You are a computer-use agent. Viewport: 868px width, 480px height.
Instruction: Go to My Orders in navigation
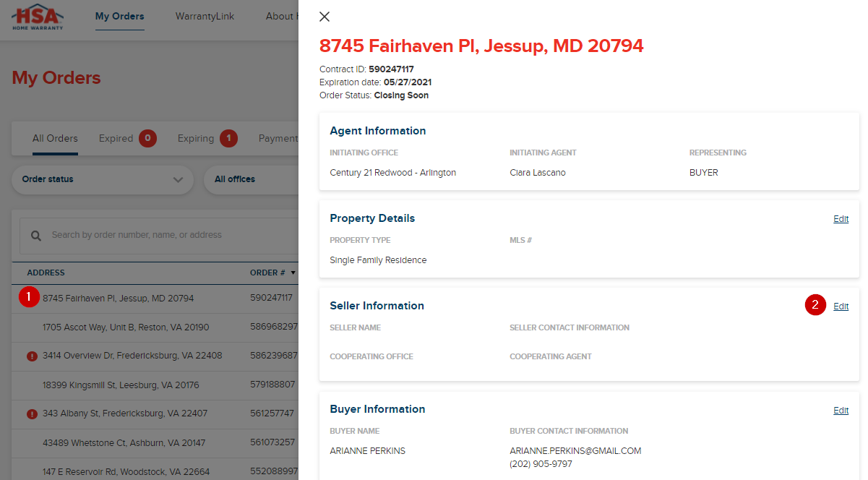[120, 16]
